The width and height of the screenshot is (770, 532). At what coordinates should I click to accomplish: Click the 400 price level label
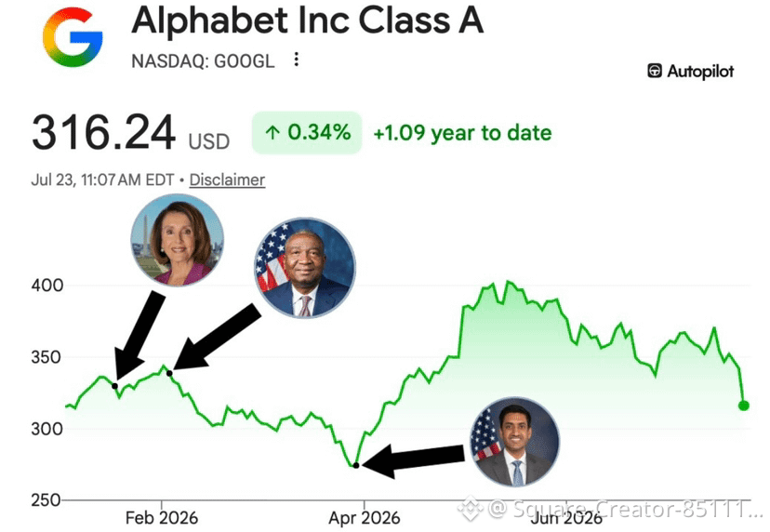(47, 286)
